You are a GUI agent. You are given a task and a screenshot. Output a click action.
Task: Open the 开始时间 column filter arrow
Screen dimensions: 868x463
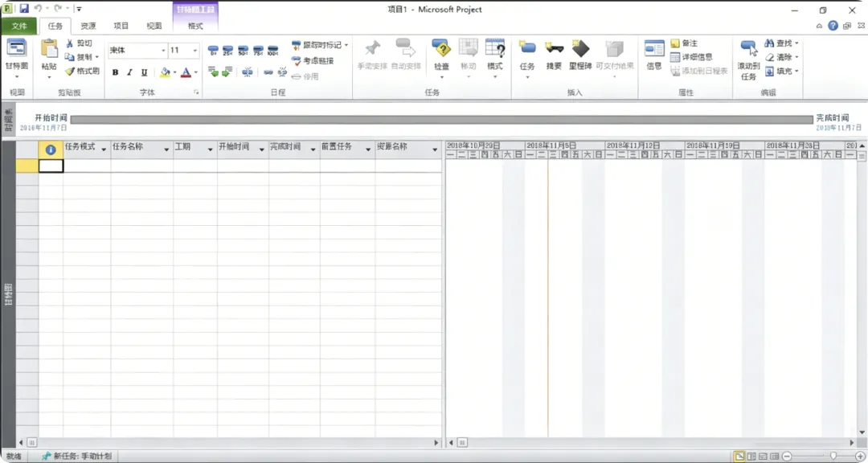pyautogui.click(x=262, y=150)
